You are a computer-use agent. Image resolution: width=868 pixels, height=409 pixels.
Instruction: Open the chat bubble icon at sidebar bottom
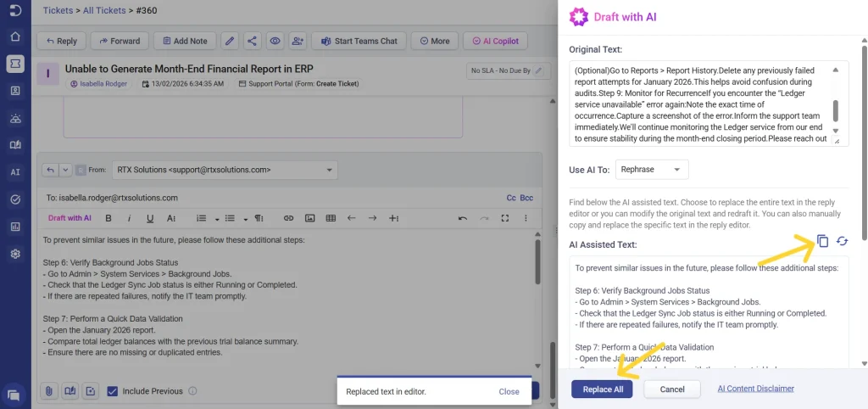(14, 395)
